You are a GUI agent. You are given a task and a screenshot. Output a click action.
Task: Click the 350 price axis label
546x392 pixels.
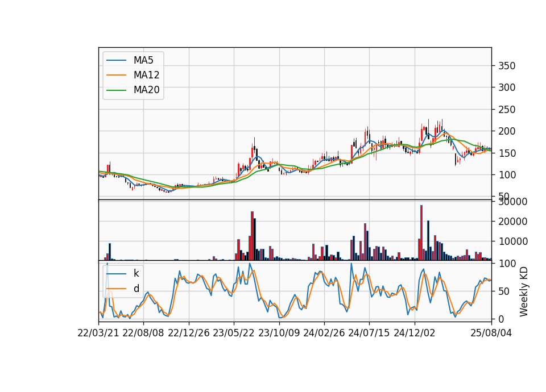pyautogui.click(x=507, y=66)
